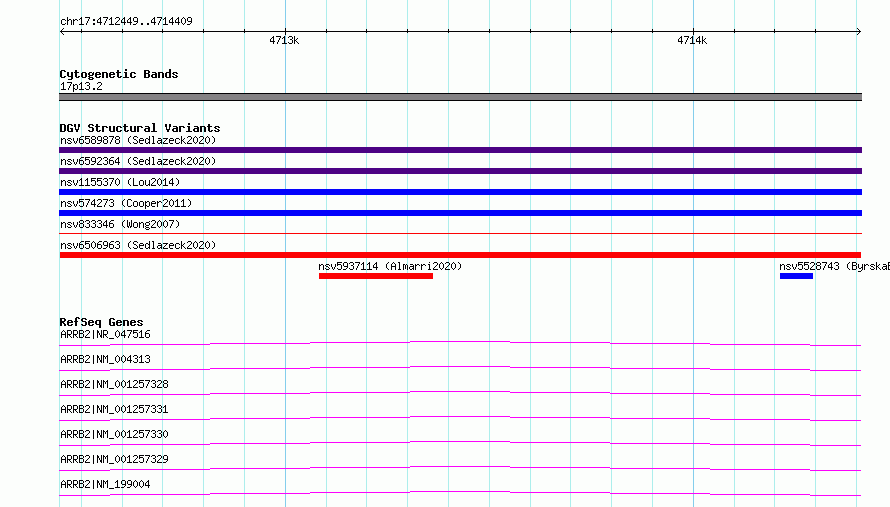Select the short red nsv5937114 variant bar
The width and height of the screenshot is (890, 507).
(376, 276)
